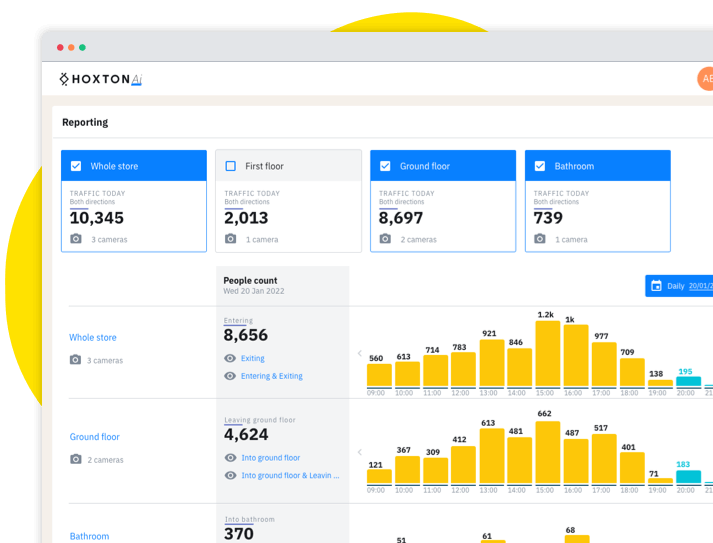The image size is (713, 543).
Task: Show Entering & Exiting eye toggle
Action: [230, 376]
